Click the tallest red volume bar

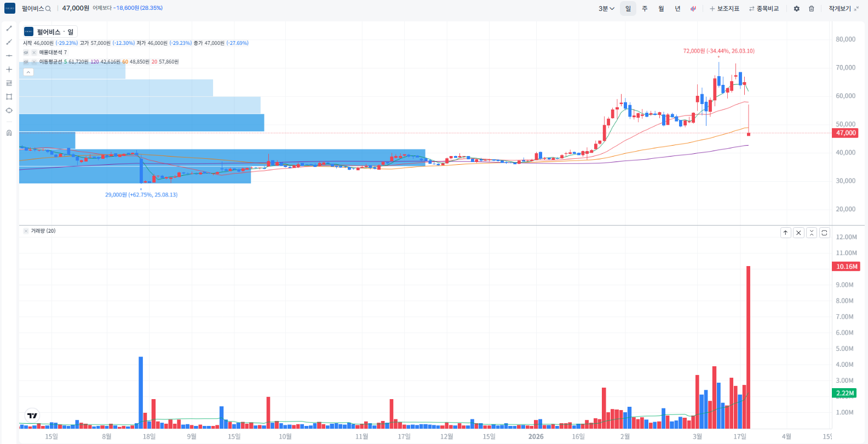point(749,347)
